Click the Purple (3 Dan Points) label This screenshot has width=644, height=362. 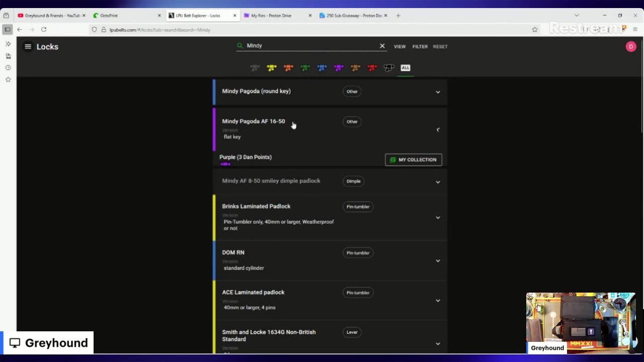246,157
